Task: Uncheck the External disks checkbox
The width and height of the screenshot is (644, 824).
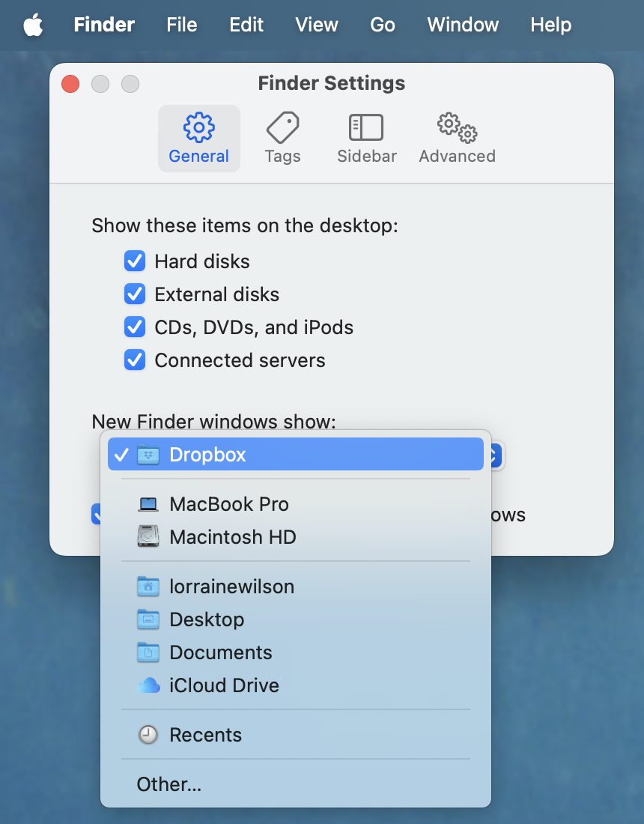Action: [135, 294]
